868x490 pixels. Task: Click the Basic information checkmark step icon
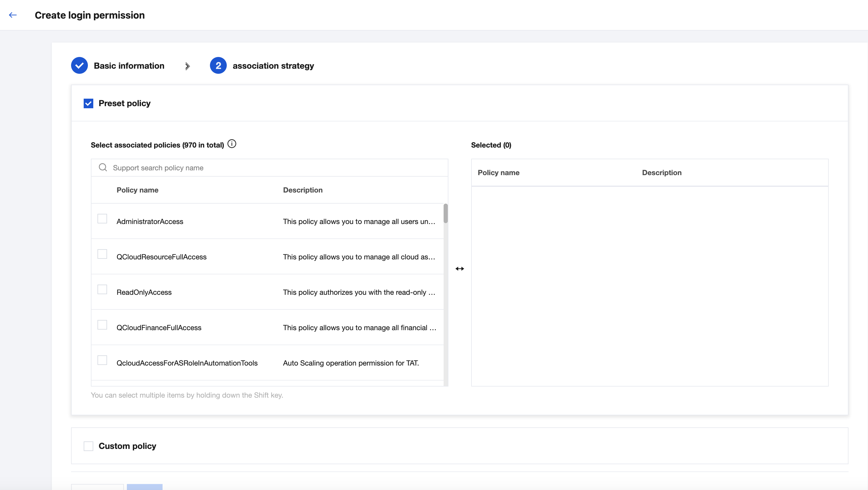point(79,65)
